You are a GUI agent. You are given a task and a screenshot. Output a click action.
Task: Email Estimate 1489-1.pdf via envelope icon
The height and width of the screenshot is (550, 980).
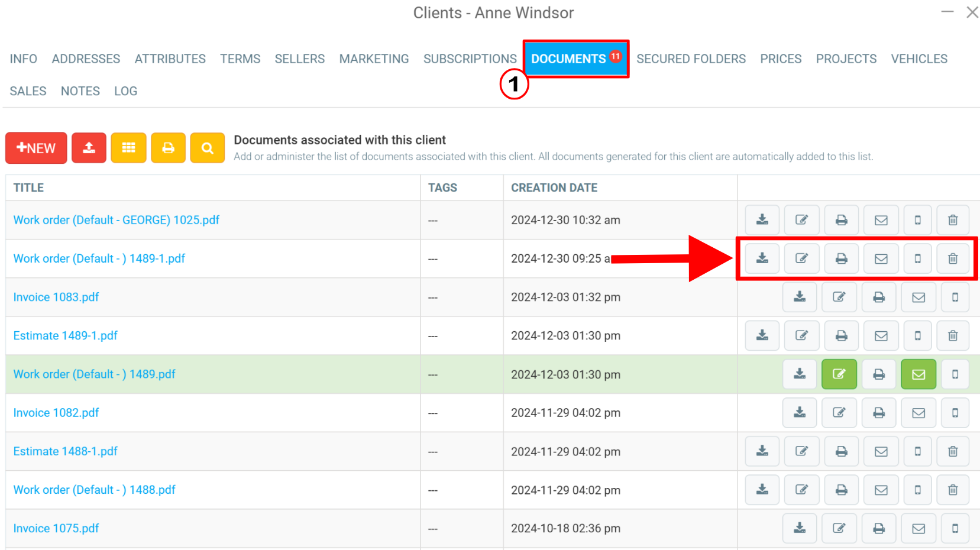click(881, 335)
